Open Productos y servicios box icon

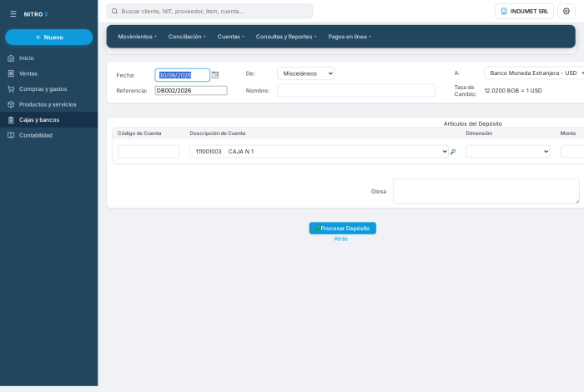pyautogui.click(x=11, y=104)
